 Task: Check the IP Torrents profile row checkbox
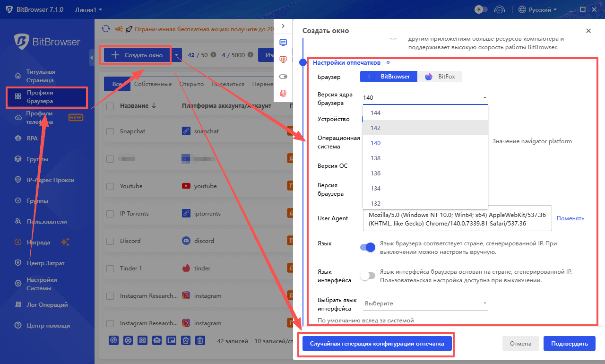click(x=110, y=214)
